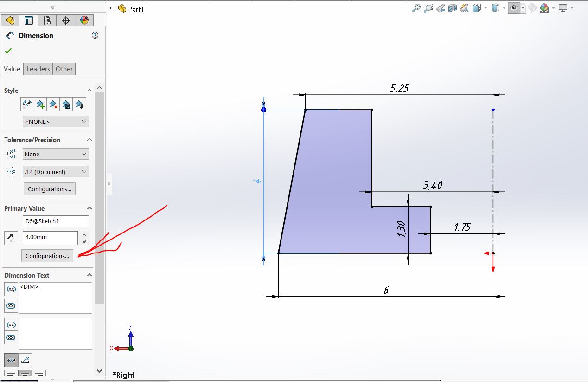588x382 pixels.
Task: Activate the Section View icon
Action: [453, 8]
